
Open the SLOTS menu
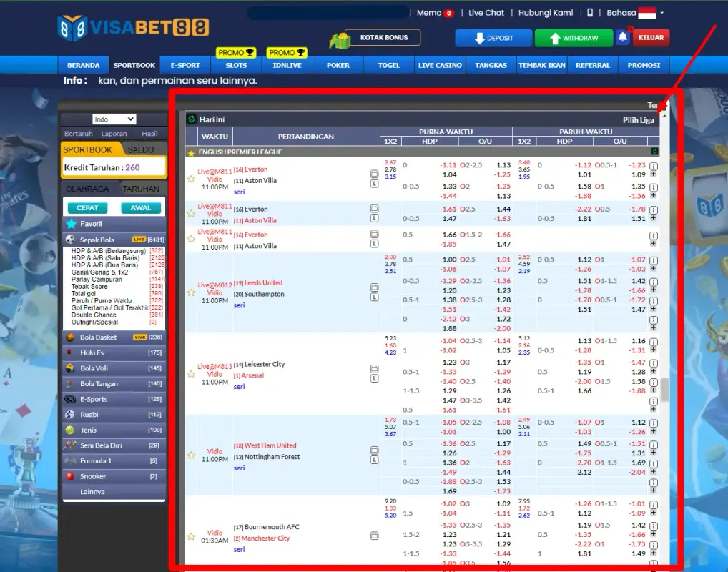[x=236, y=65]
